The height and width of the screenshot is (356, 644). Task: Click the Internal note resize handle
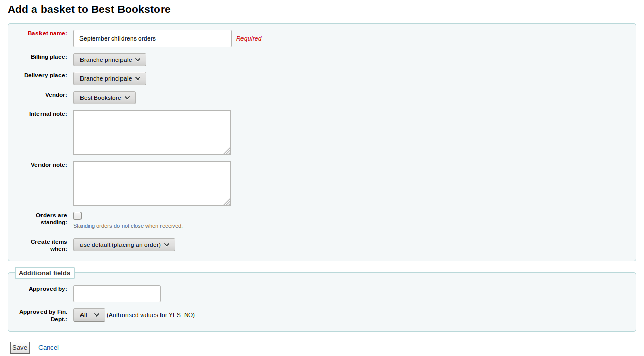tap(227, 151)
